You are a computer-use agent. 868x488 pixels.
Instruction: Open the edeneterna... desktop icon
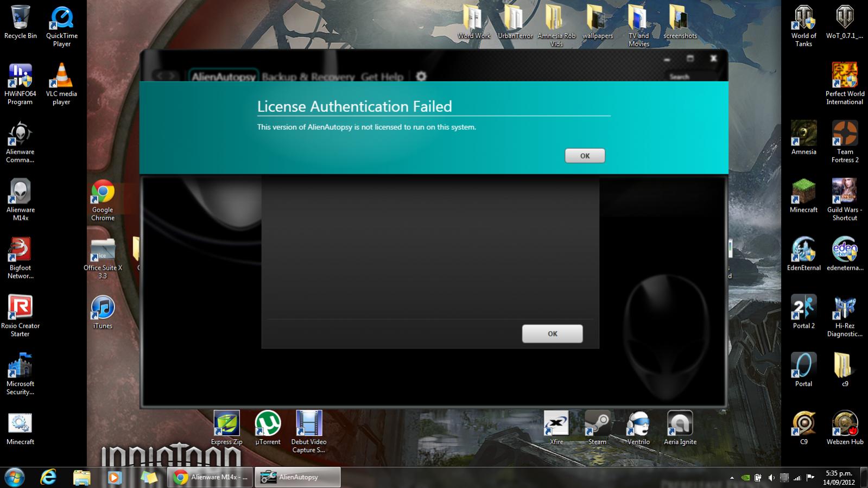click(845, 255)
